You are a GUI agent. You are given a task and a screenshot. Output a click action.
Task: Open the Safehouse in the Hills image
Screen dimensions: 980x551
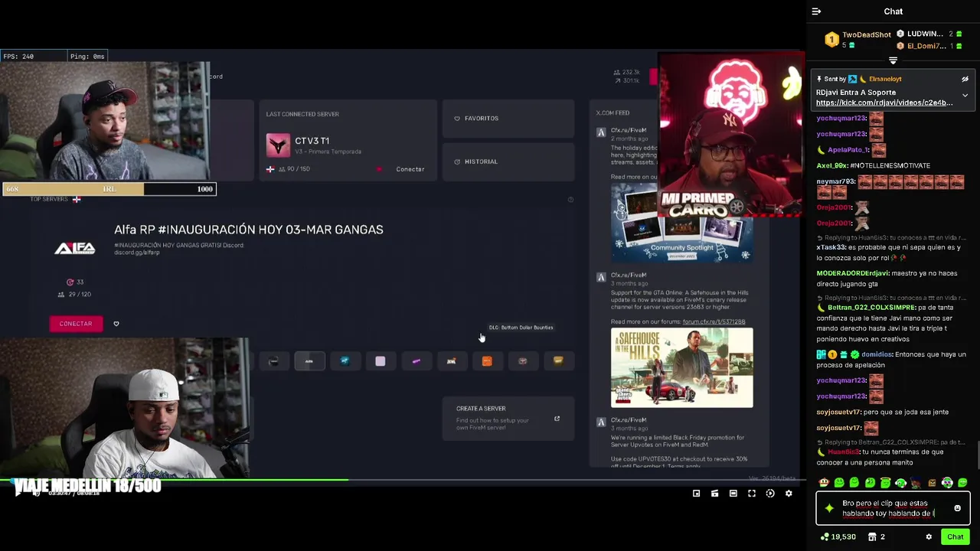[681, 367]
